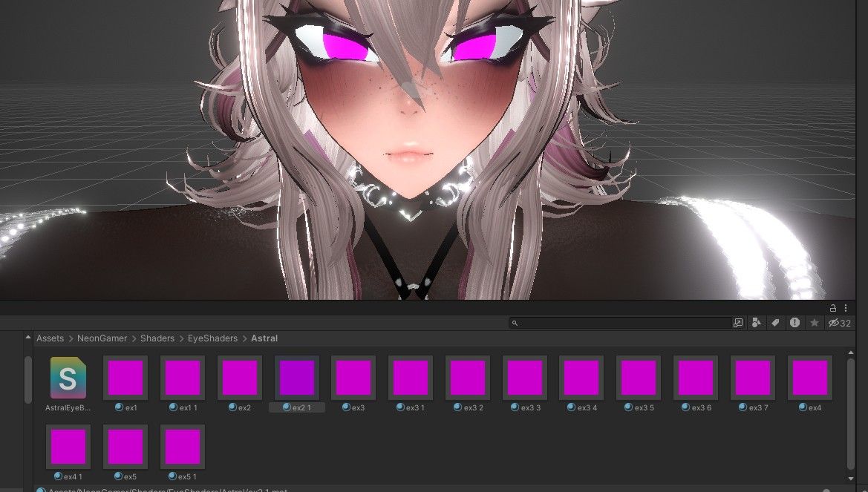This screenshot has width=868, height=492.
Task: Select the ex3 6 material icon
Action: click(695, 378)
